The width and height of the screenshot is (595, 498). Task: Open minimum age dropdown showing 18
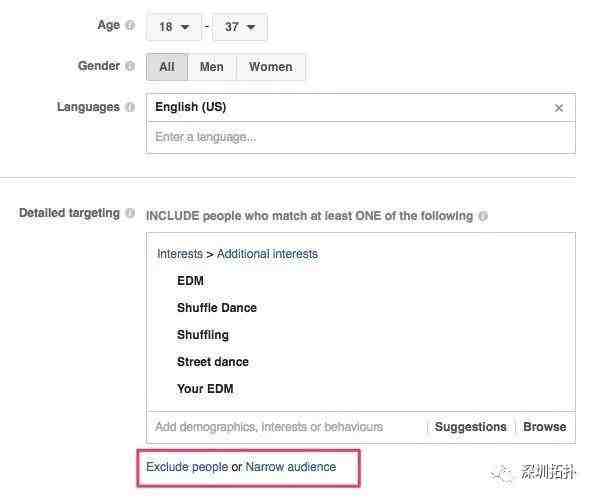[174, 27]
